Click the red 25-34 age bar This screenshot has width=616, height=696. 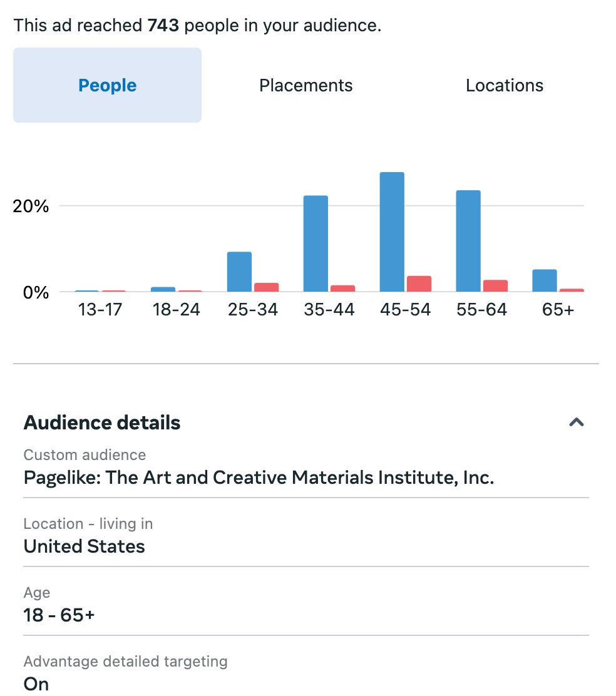[x=266, y=287]
